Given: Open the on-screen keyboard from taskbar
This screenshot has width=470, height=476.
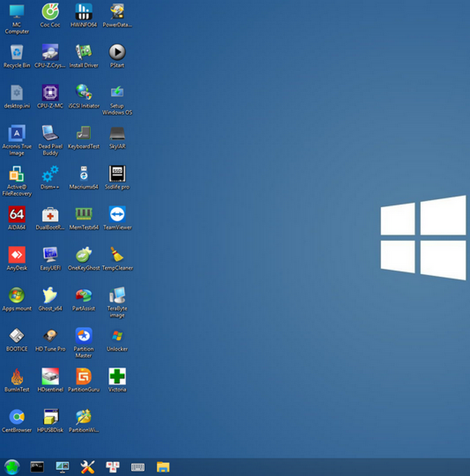Looking at the screenshot, I should [138, 467].
